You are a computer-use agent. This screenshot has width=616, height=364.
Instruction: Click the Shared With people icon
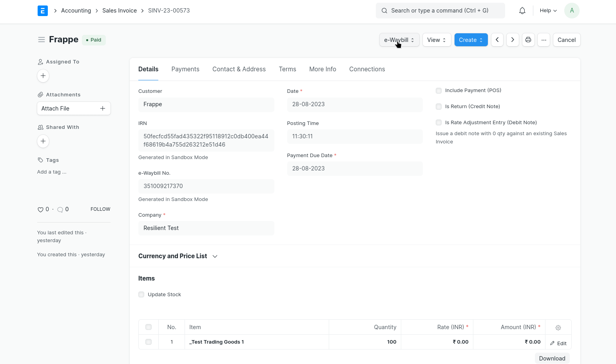pos(40,127)
